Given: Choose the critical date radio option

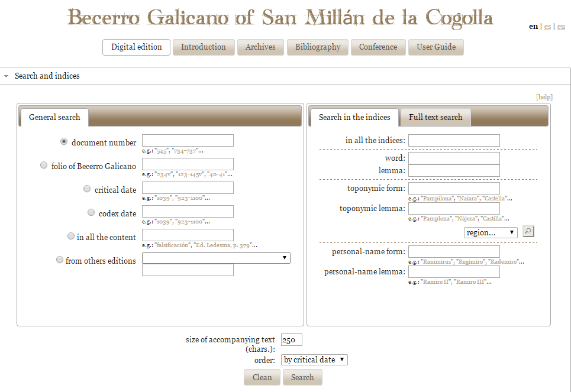Looking at the screenshot, I should [87, 189].
